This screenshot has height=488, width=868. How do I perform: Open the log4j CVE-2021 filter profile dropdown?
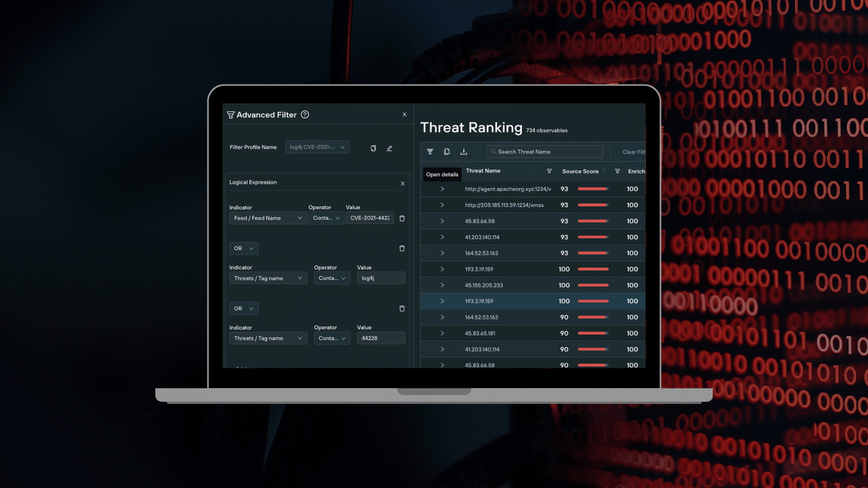tap(316, 147)
